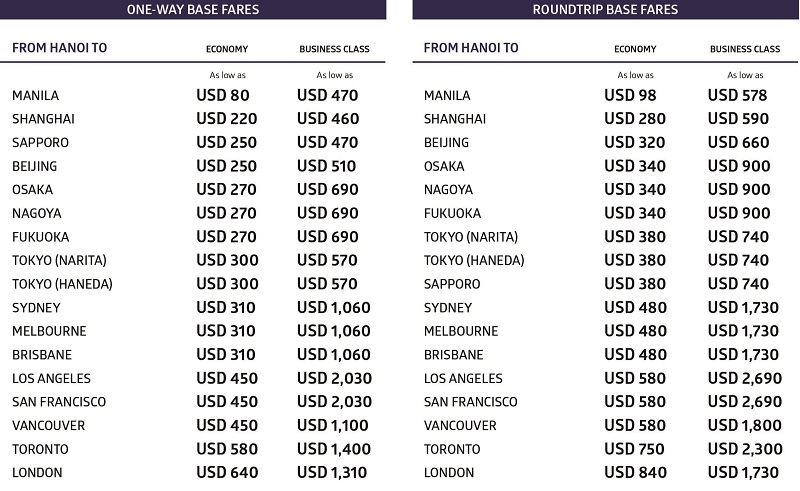800x491 pixels.
Task: Click one-way economy fare USD 80
Action: coord(223,96)
